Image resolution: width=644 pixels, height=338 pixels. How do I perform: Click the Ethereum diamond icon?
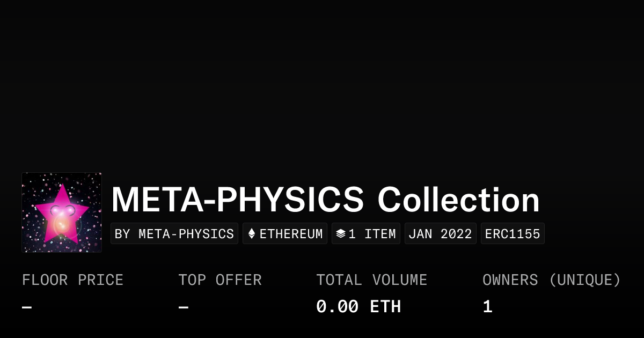[252, 234]
